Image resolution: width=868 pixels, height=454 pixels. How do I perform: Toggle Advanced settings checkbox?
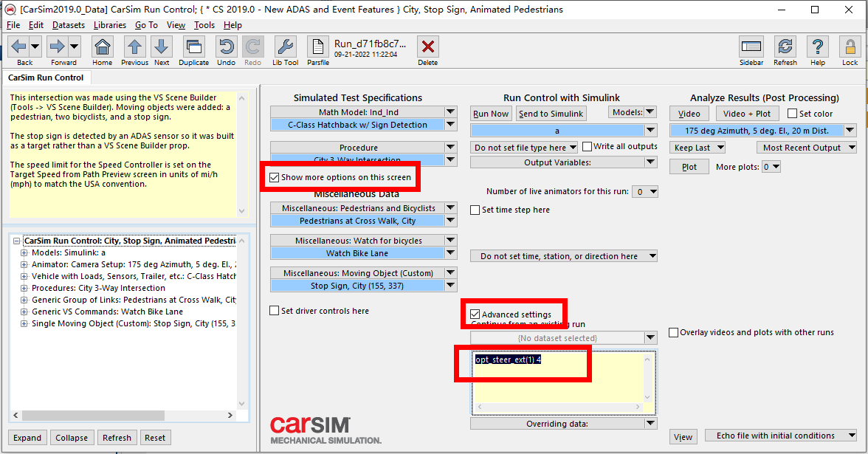tap(475, 314)
